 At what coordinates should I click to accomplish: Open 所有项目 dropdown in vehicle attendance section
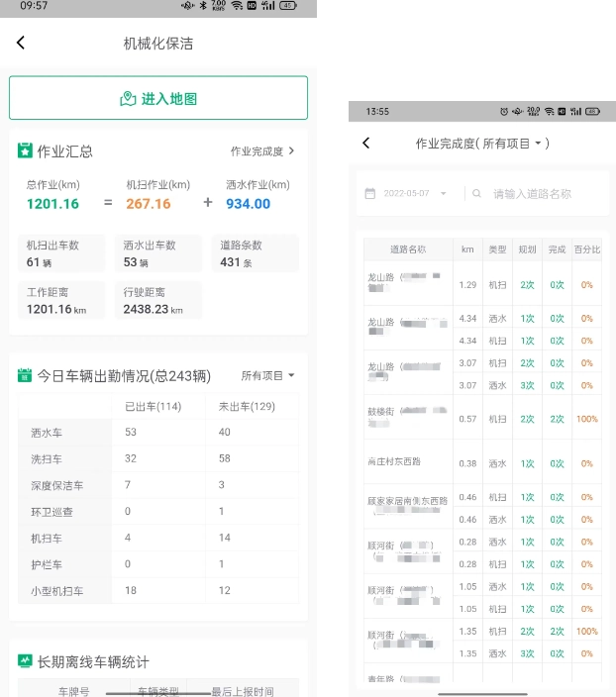click(268, 376)
